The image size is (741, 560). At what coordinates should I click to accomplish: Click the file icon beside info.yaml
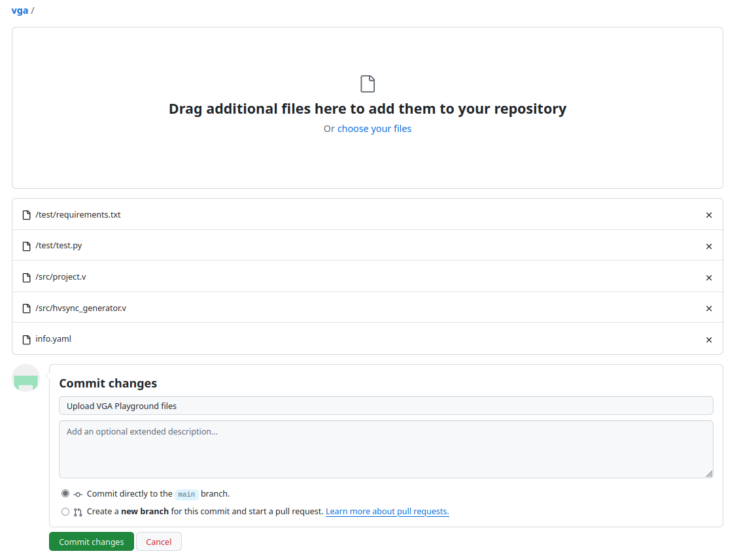coord(27,340)
